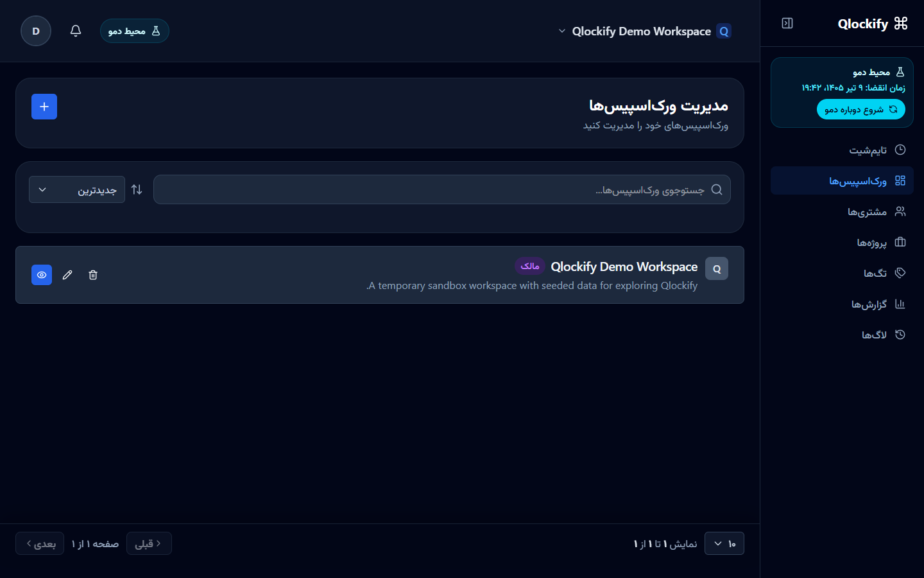Click the نمایش ۱ تا ۱ از ۱ text
The height and width of the screenshot is (578, 924).
click(665, 544)
